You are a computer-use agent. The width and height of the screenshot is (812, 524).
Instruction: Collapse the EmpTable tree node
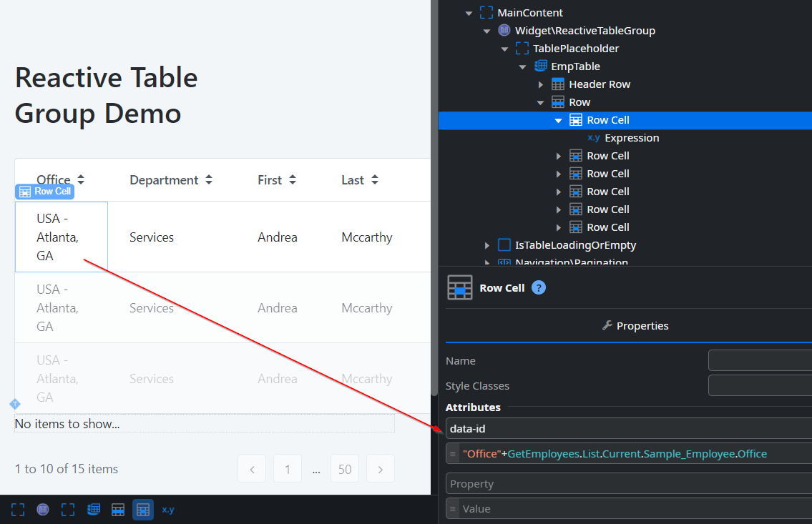(x=523, y=66)
